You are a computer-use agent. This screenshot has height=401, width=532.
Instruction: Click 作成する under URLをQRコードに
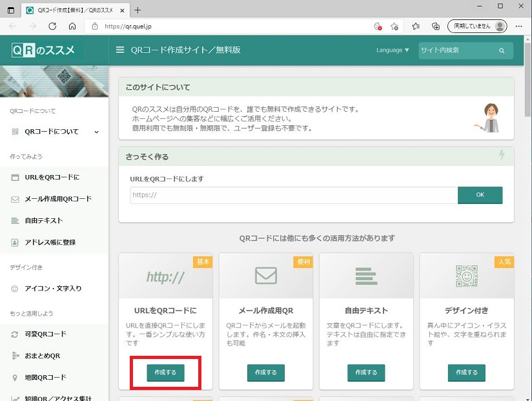coord(165,373)
